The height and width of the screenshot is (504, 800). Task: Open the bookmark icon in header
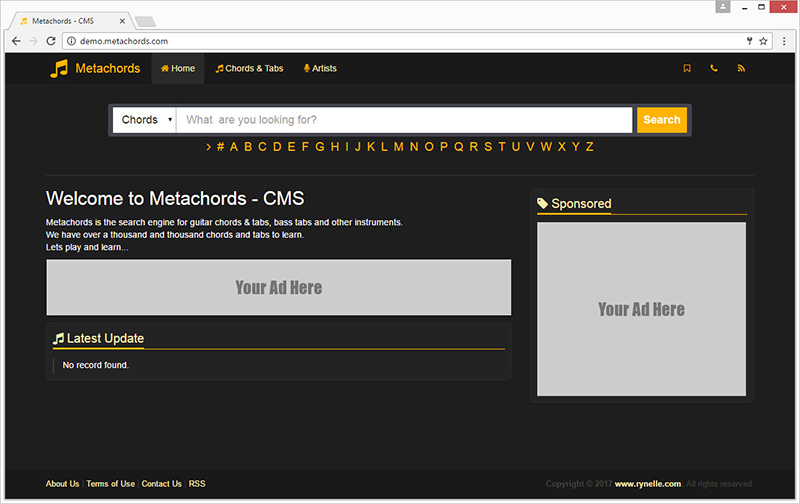tap(687, 68)
